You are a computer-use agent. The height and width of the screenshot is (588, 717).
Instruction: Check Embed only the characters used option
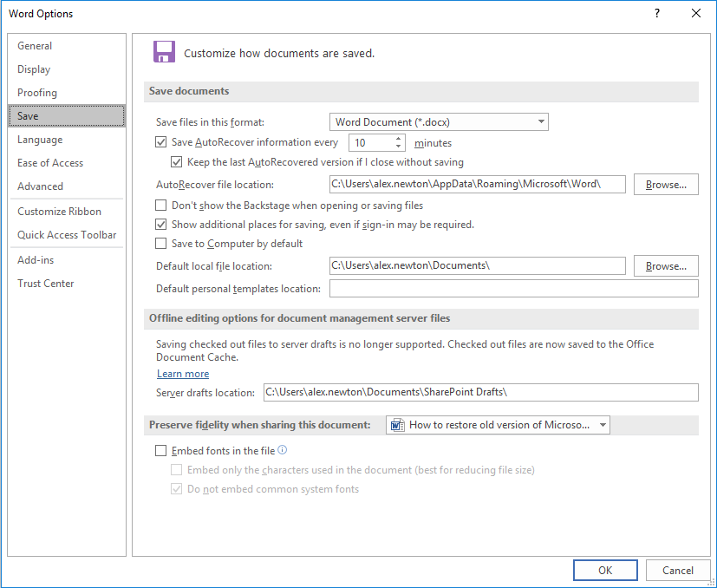point(177,470)
